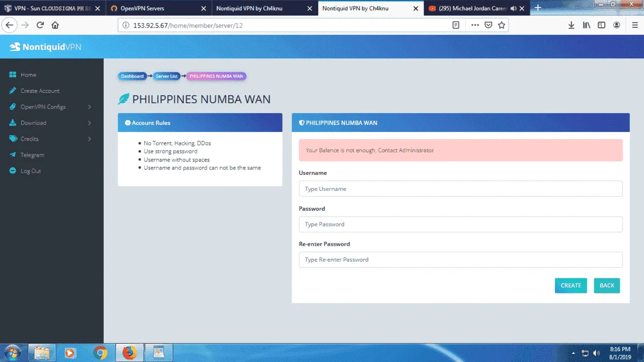The height and width of the screenshot is (362, 644).
Task: Close the OpenVPN Servers tab
Action: click(x=203, y=9)
